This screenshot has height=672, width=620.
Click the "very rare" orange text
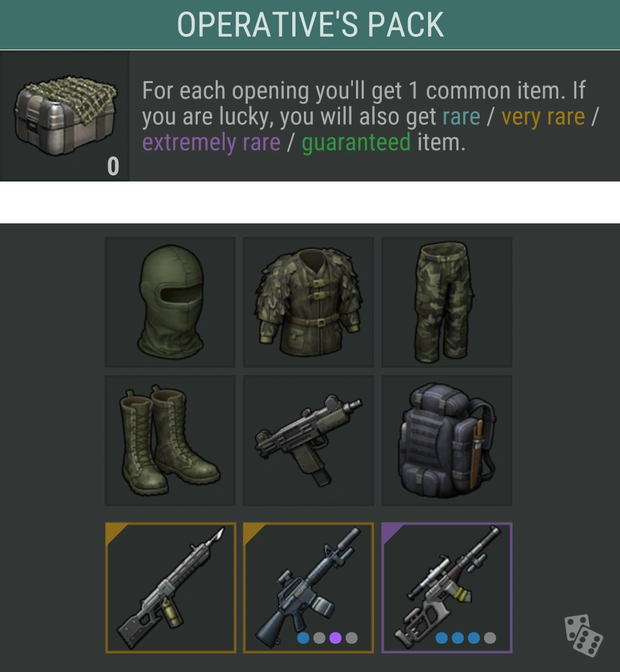[x=543, y=117]
